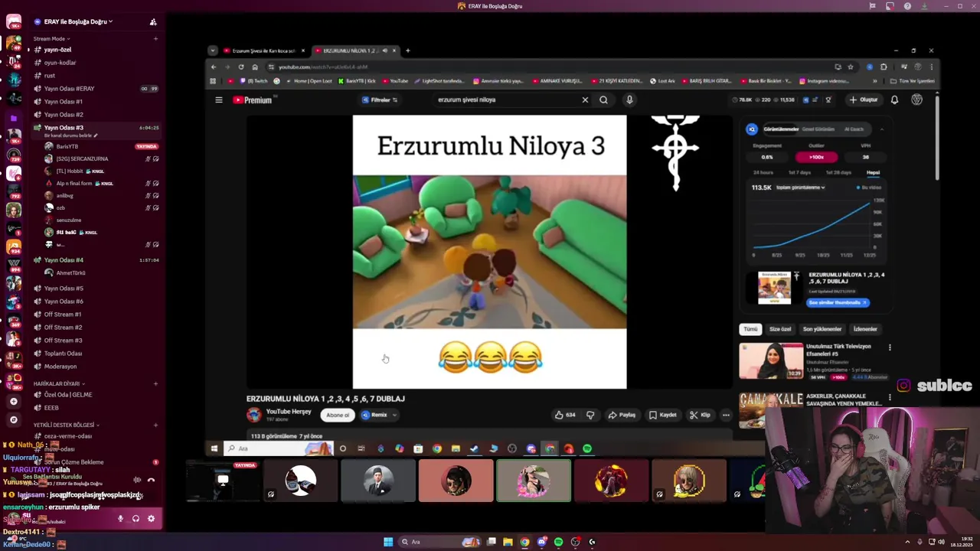
Task: Click the YouTube search magnifier button
Action: click(603, 99)
